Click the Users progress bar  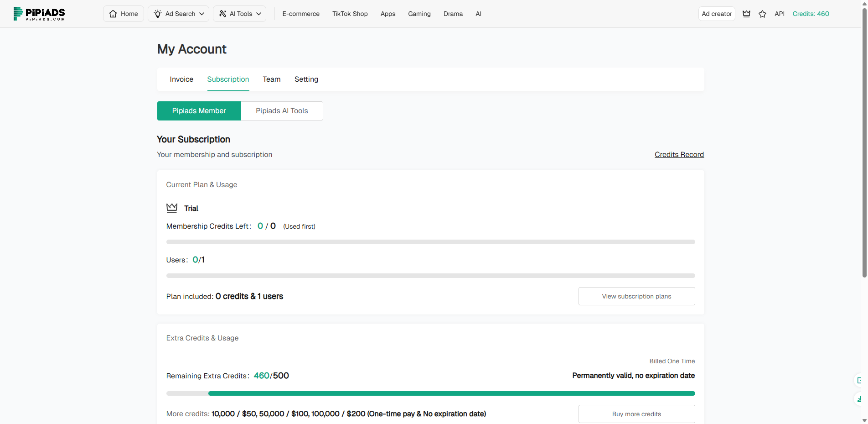pyautogui.click(x=431, y=276)
